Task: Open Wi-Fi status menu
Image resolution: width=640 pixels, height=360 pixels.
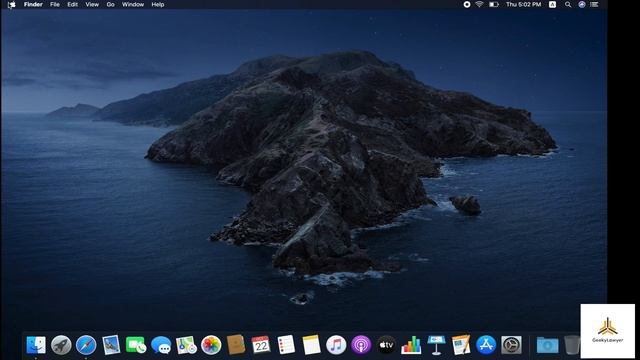Action: 480,4
